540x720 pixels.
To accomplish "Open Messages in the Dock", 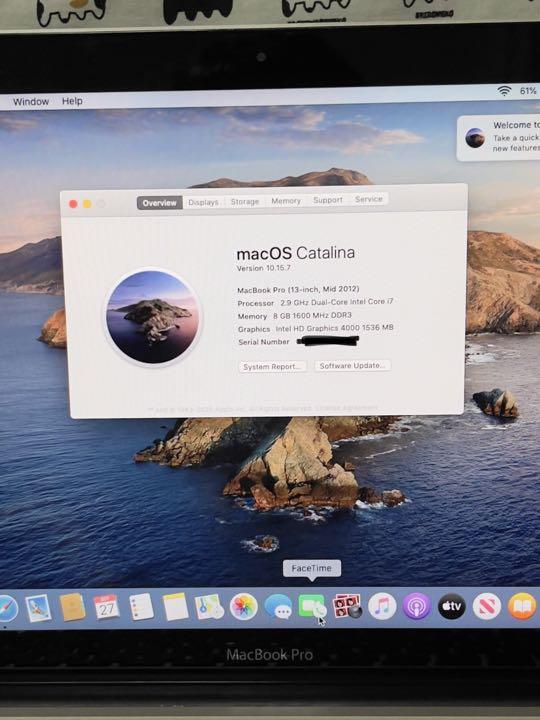I will [278, 607].
